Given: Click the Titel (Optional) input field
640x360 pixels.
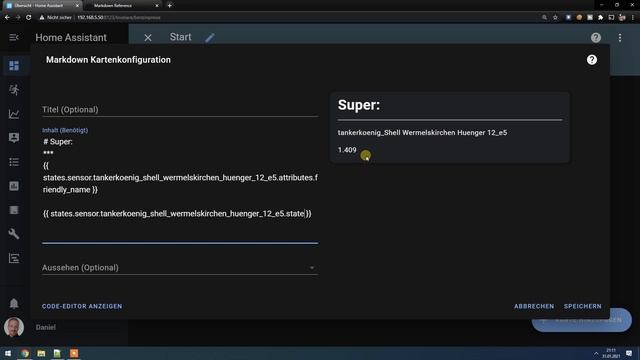Looking at the screenshot, I should (x=180, y=109).
